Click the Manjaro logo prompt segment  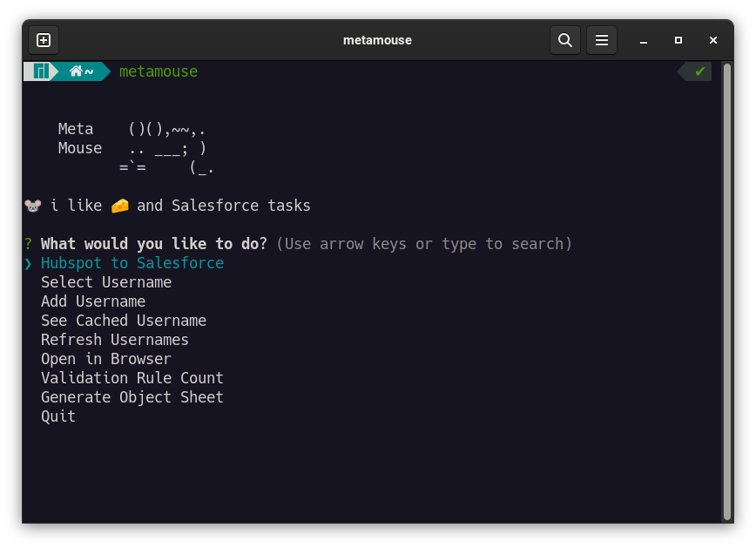(x=40, y=71)
